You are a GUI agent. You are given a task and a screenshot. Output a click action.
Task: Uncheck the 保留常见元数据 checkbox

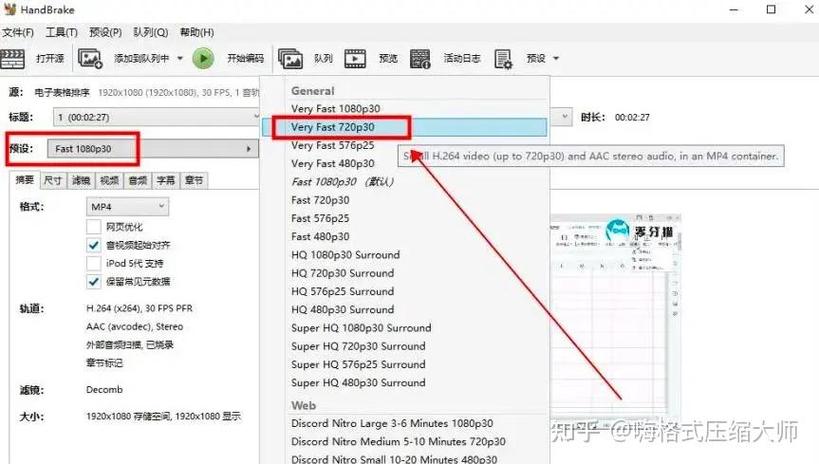click(x=93, y=282)
